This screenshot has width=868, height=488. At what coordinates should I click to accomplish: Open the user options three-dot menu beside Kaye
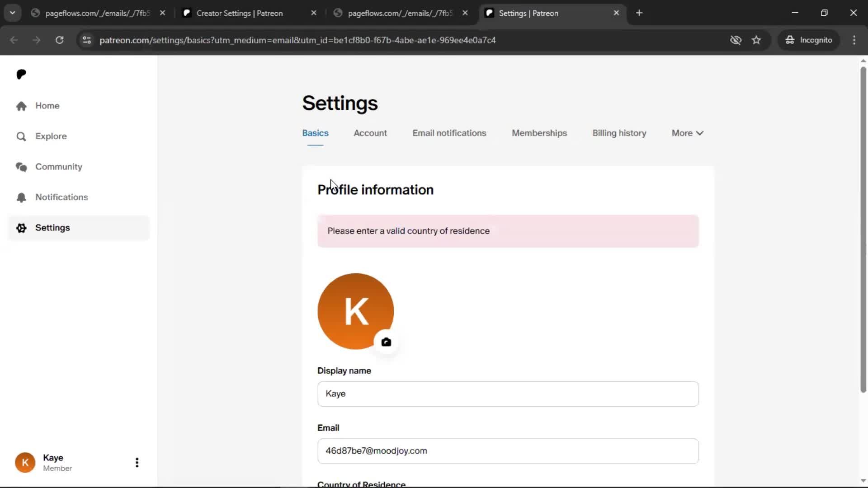[x=137, y=462]
